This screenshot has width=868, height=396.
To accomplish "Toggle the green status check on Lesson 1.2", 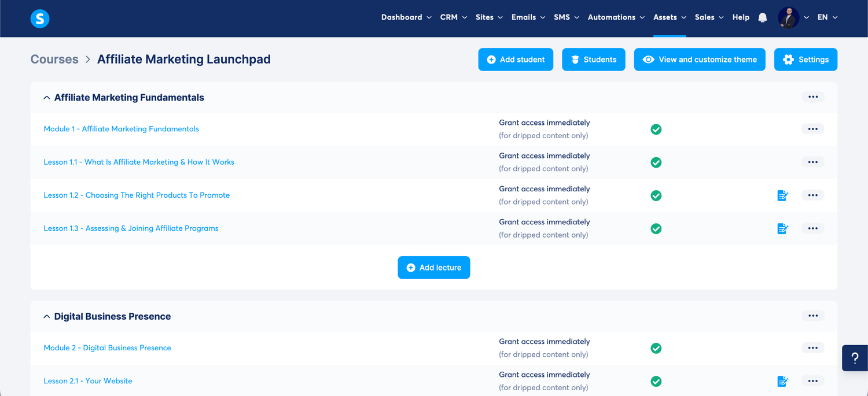I will (x=656, y=195).
